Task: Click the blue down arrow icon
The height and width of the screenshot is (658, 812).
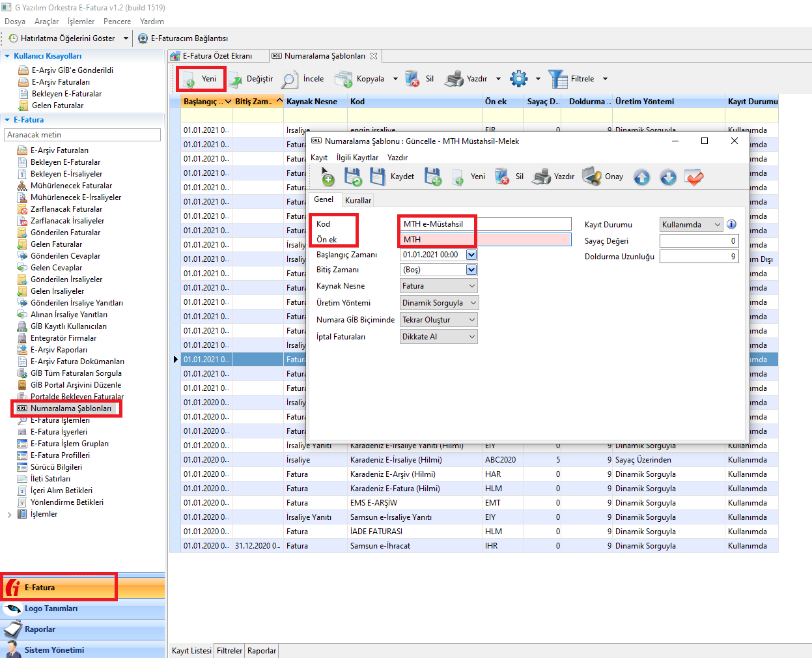Action: coord(668,177)
